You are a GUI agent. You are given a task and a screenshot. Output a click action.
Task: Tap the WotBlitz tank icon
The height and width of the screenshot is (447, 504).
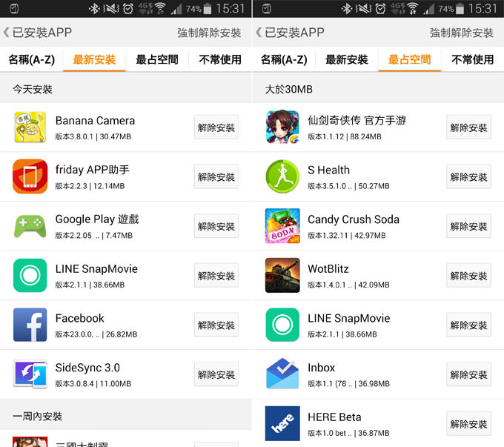(x=282, y=275)
